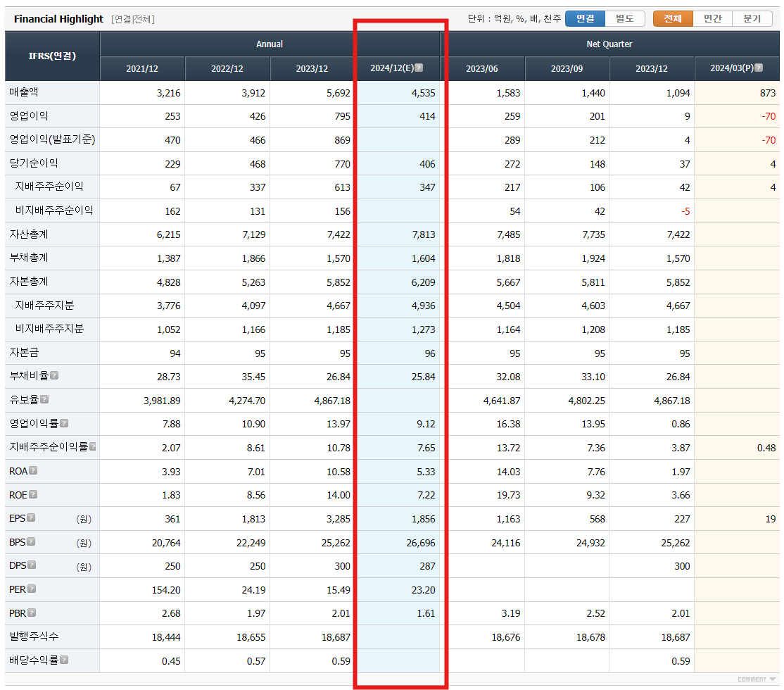Select the 분기 period tab
Viewport: 784px width, 690px height.
[x=752, y=18]
